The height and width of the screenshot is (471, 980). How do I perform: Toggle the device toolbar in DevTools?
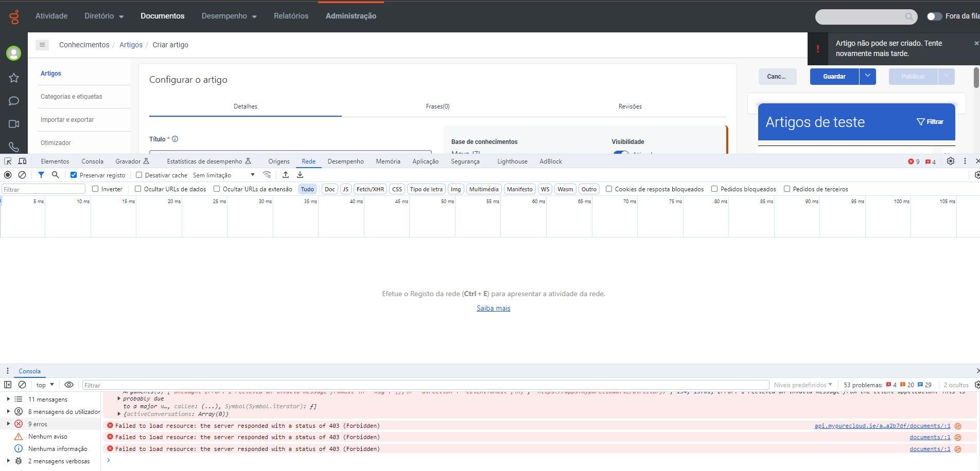pyautogui.click(x=23, y=161)
